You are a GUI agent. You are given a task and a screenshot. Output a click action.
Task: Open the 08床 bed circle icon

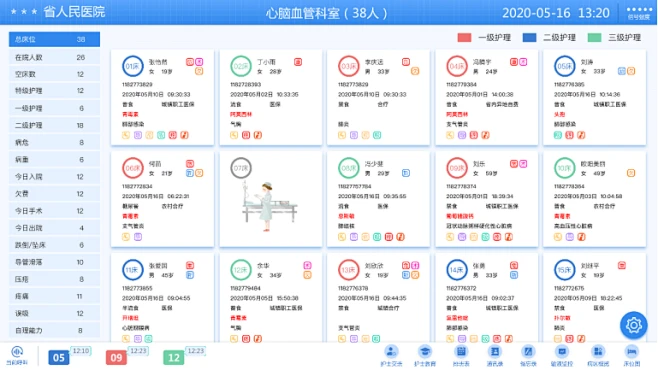point(349,168)
